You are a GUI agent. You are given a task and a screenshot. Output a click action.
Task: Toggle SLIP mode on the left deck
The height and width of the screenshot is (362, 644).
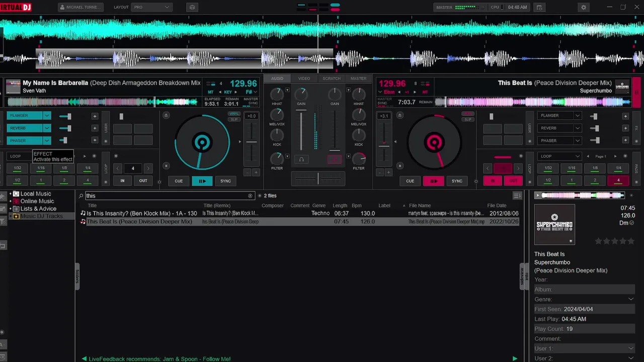point(234,119)
